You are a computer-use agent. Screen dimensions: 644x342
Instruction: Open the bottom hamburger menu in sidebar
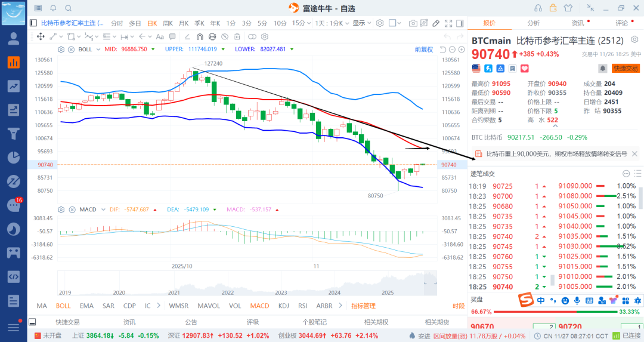14,327
